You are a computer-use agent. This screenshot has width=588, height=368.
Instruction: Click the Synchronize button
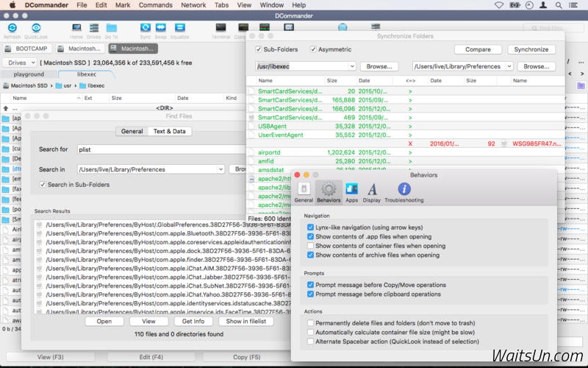coord(531,49)
